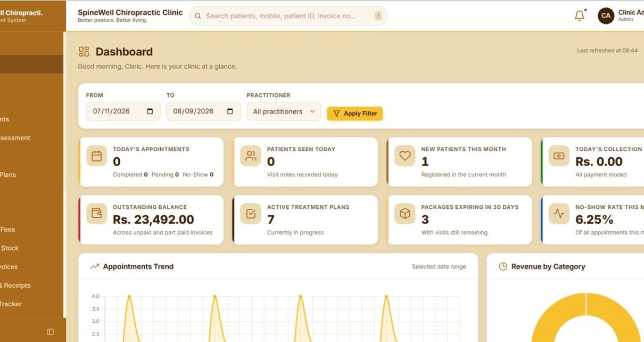Click 'SpineWell Chiropractic Clinic' title

coord(130,12)
